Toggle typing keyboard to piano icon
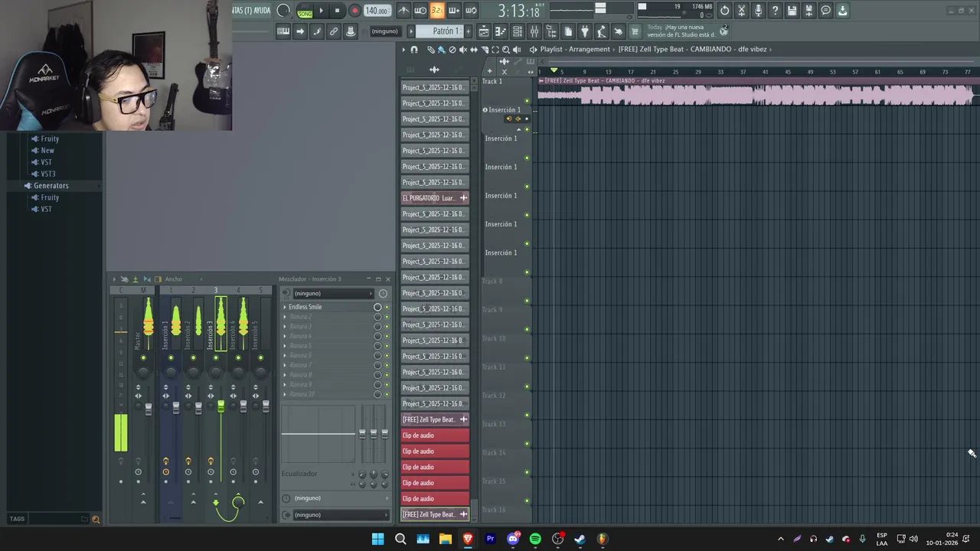Image resolution: width=980 pixels, height=551 pixels. (283, 31)
